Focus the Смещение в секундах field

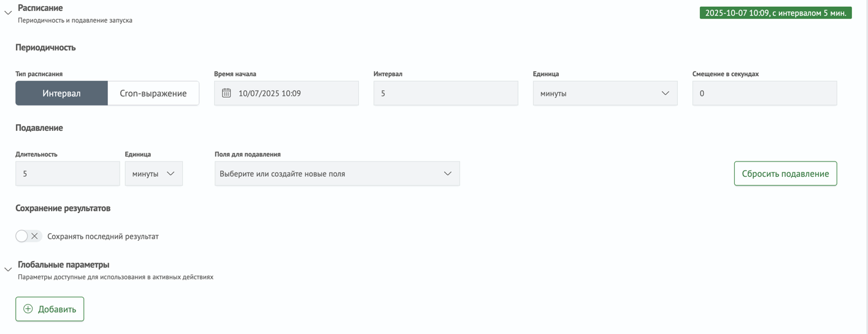764,93
